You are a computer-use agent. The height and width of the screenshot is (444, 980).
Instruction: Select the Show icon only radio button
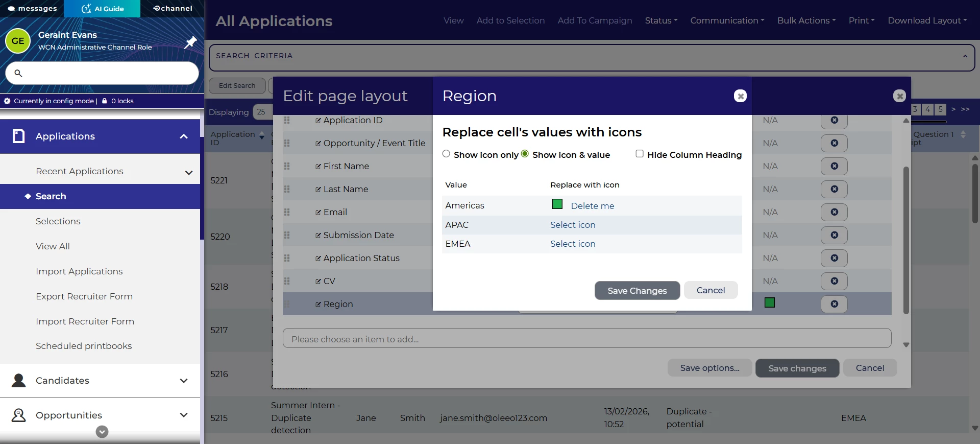[x=446, y=154]
